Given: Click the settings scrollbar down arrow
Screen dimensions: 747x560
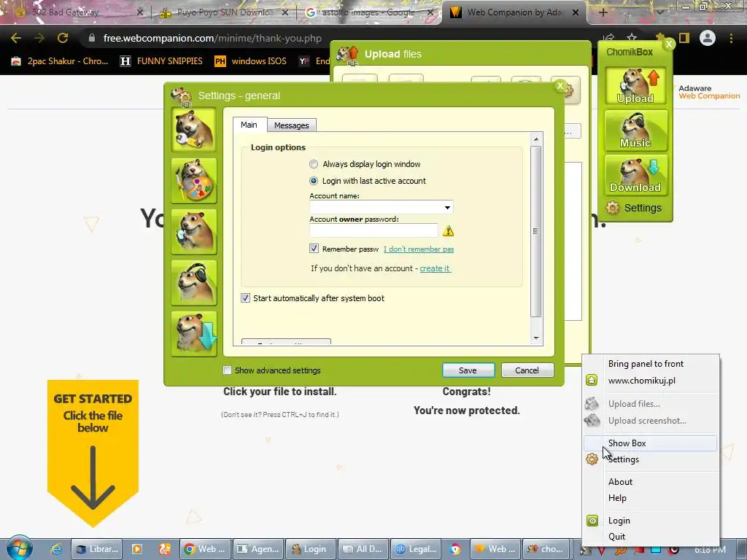Looking at the screenshot, I should (536, 338).
